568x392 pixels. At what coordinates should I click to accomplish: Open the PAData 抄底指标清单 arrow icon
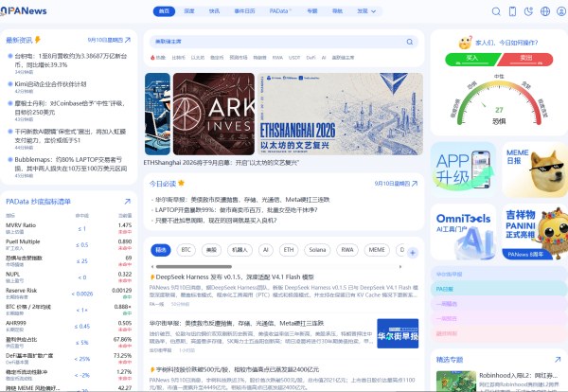click(x=127, y=201)
